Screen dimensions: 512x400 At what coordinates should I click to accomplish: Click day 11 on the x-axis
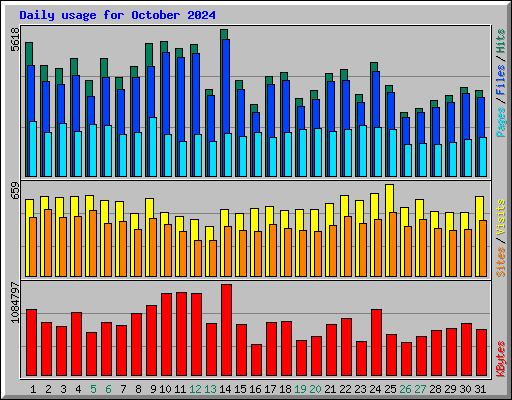[x=180, y=389]
